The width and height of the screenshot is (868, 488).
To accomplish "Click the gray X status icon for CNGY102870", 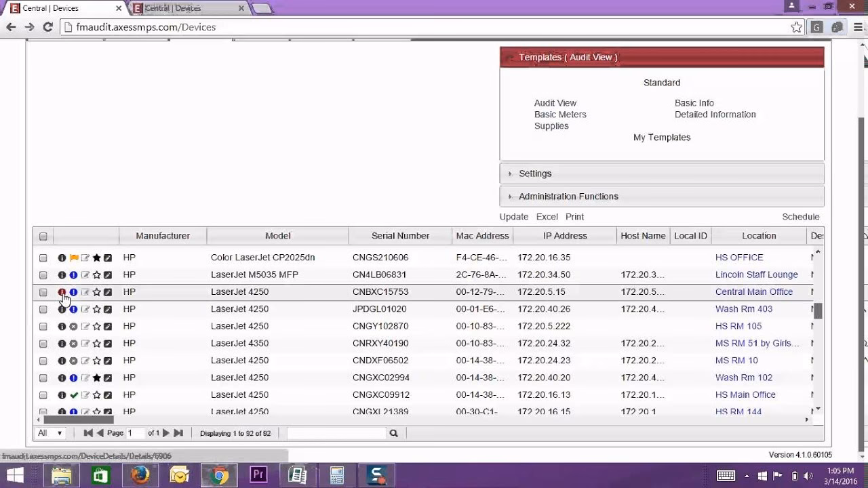I will [x=74, y=327].
